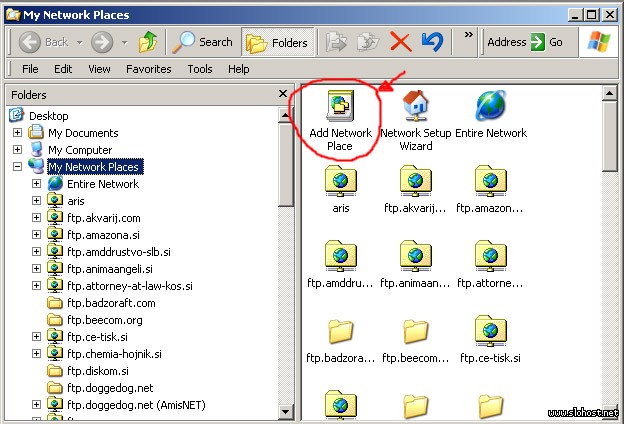Select My Computer in the folder tree
Screen dimensions: 624x424
coord(80,150)
